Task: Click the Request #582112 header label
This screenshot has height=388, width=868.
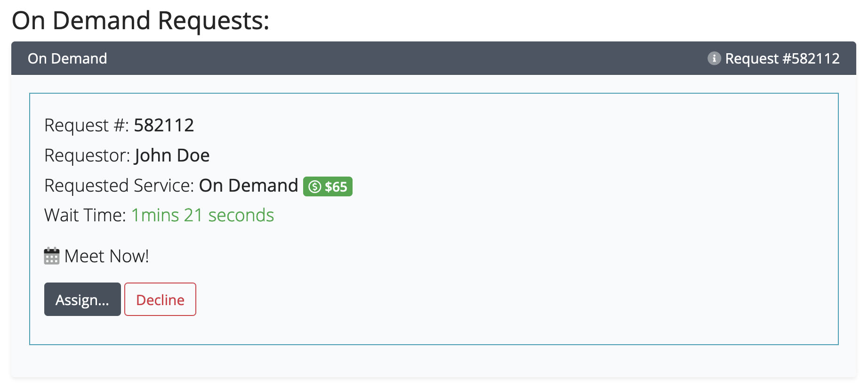Action: (782, 58)
